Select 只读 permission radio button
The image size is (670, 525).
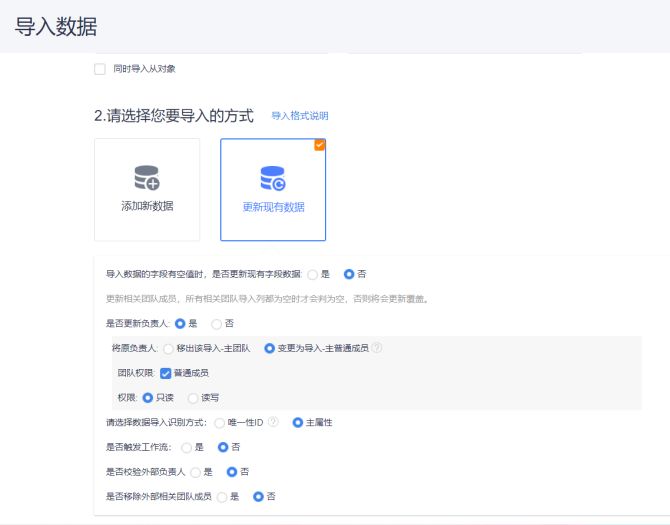147,398
